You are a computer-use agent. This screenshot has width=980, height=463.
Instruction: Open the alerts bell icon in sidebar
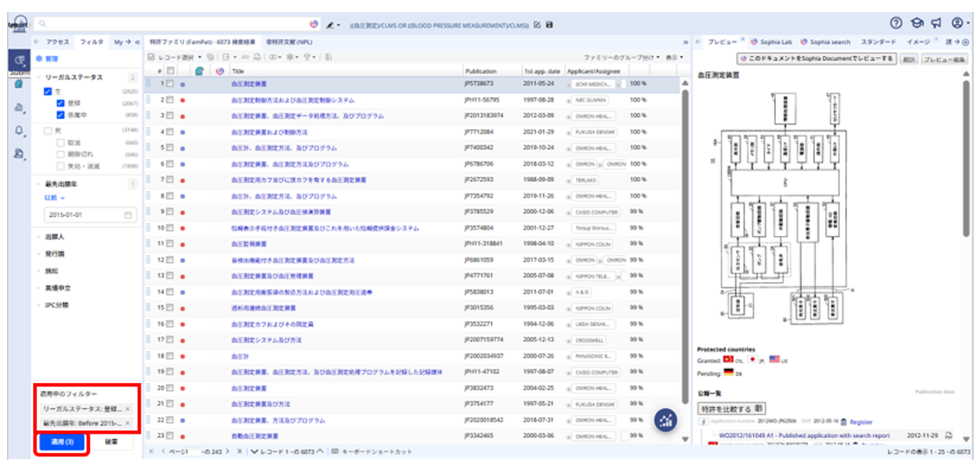coord(19,130)
